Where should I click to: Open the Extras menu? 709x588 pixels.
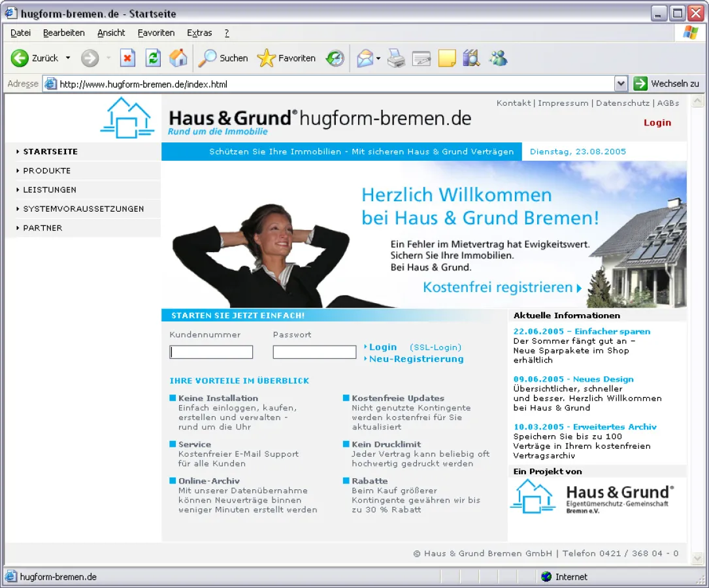click(199, 33)
